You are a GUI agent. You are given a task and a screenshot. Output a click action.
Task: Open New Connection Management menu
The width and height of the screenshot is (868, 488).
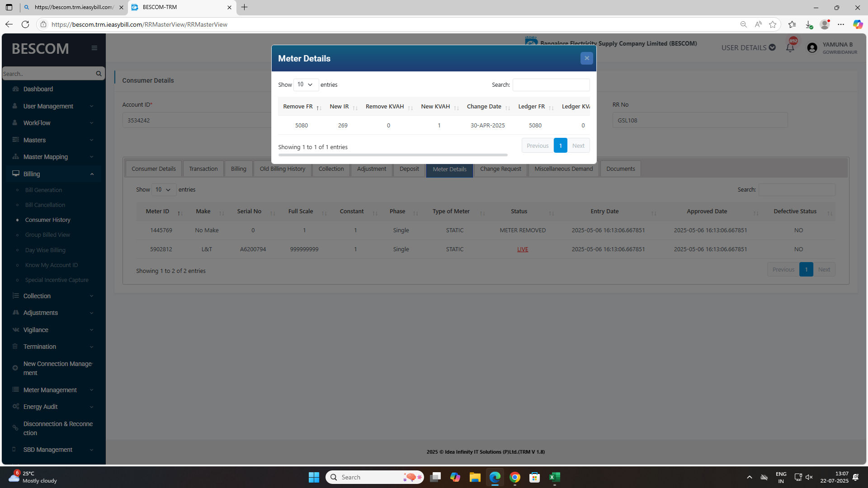click(53, 368)
